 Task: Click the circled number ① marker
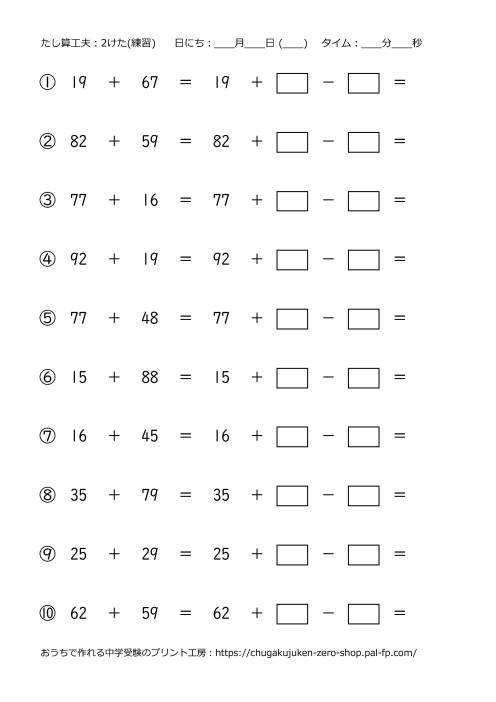pyautogui.click(x=47, y=82)
